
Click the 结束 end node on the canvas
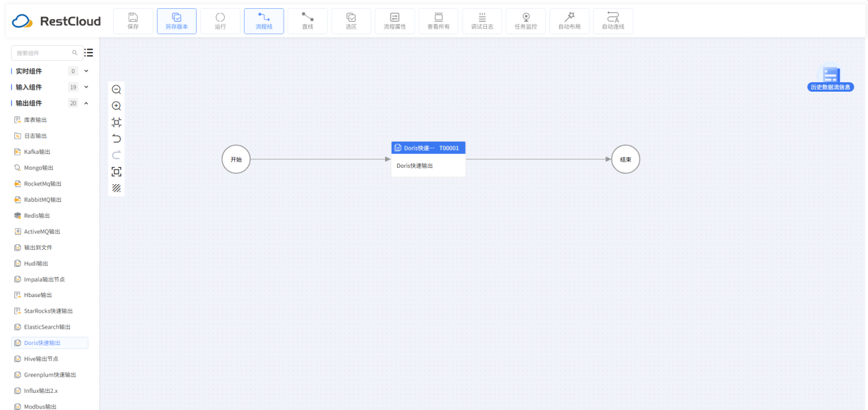tap(625, 159)
